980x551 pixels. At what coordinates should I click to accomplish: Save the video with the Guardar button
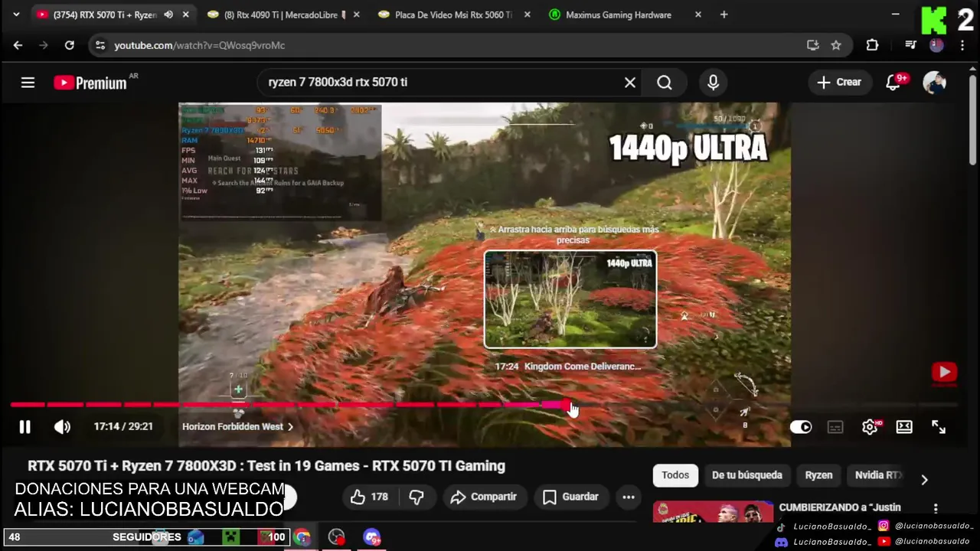tap(570, 497)
